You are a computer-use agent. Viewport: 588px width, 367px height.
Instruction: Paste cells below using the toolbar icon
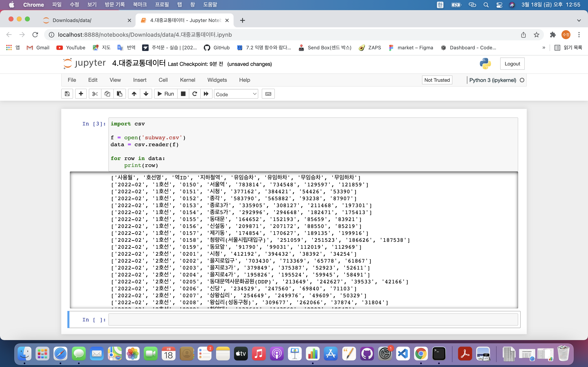click(x=120, y=94)
